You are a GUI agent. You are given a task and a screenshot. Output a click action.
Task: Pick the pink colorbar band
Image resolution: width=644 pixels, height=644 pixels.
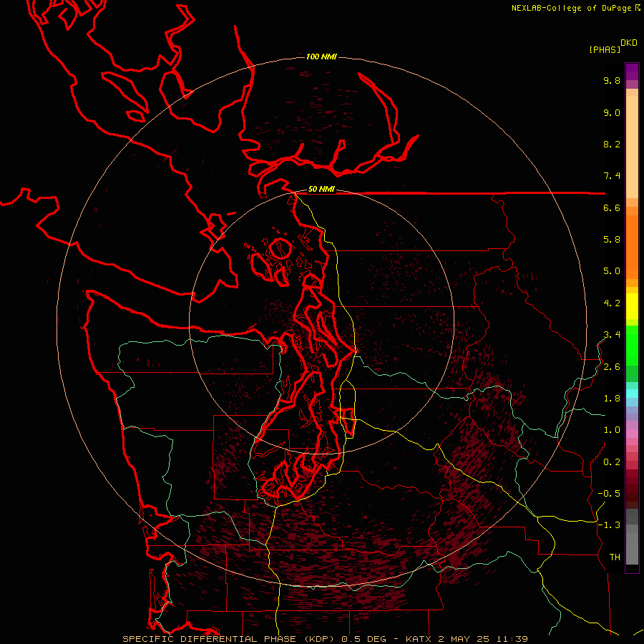click(632, 434)
